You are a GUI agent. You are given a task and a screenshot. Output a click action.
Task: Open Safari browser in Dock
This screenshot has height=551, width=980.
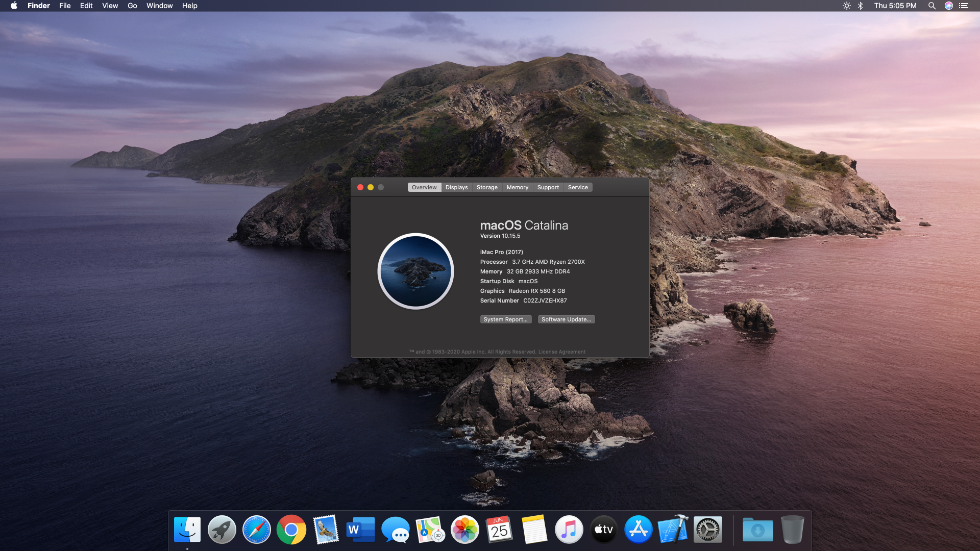[256, 530]
